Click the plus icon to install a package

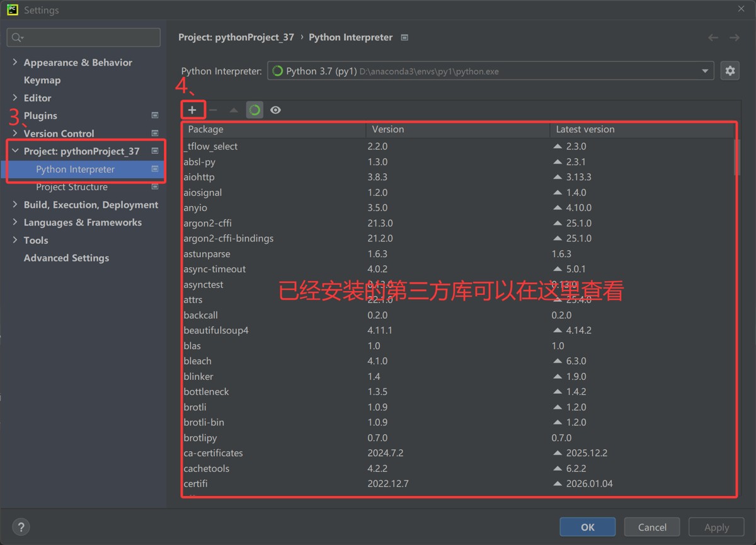coord(192,110)
